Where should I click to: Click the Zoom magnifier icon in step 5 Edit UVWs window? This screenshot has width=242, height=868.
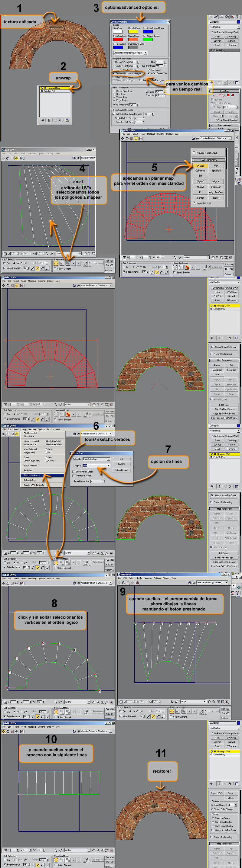click(217, 258)
